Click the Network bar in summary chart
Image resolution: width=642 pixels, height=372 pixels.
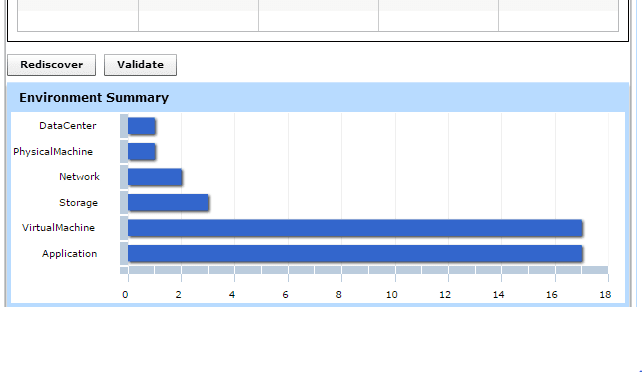tap(155, 177)
